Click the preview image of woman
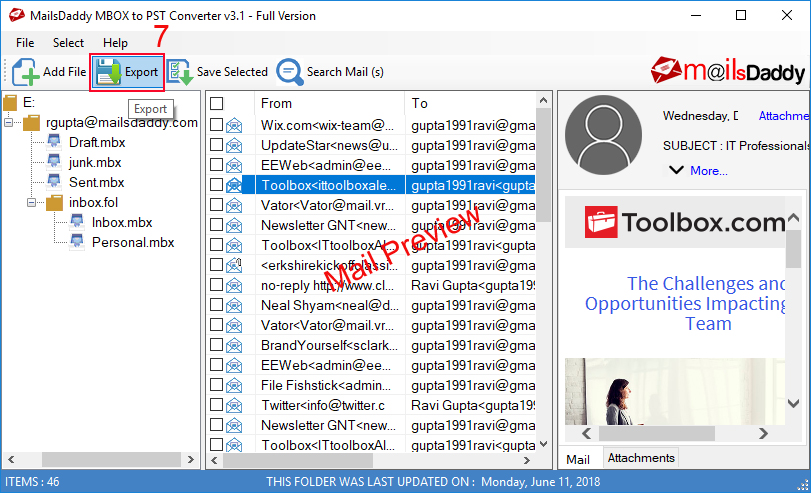 [674, 392]
